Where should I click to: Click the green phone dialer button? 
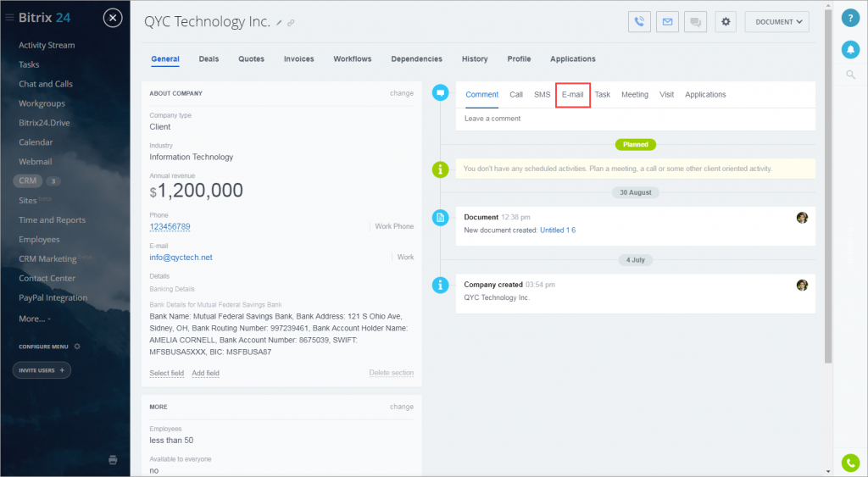click(x=850, y=463)
